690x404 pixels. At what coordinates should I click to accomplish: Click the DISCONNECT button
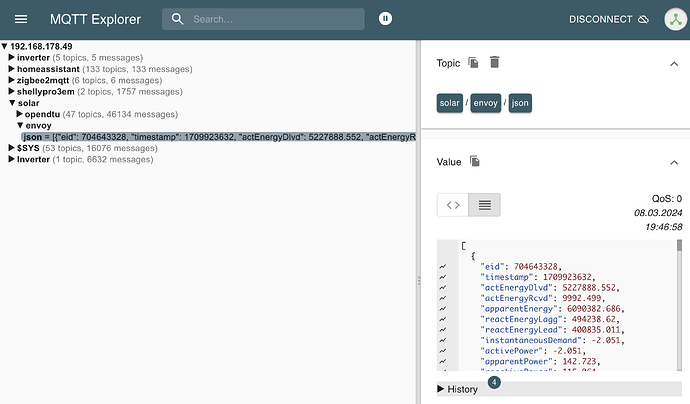pyautogui.click(x=609, y=19)
